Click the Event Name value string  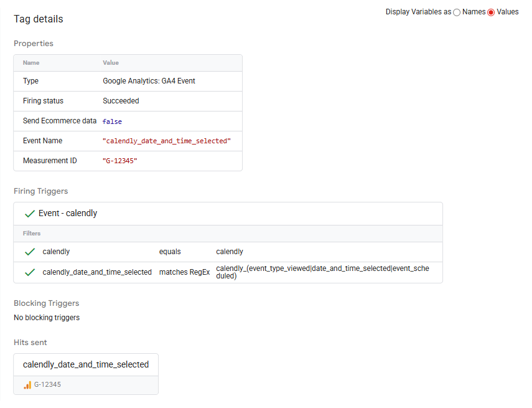(166, 141)
